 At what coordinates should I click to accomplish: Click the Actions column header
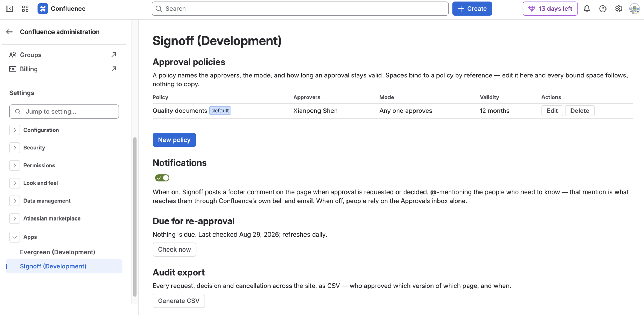pos(551,97)
